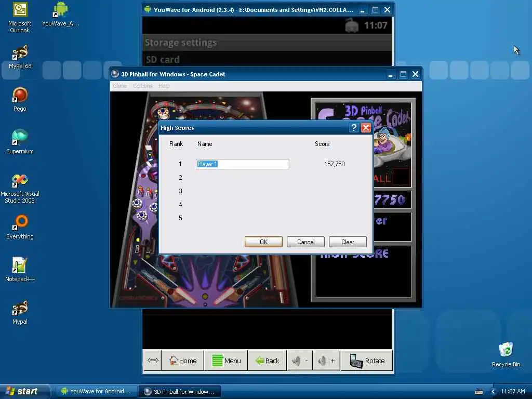Open the Game menu in 3D Pinball
The width and height of the screenshot is (532, 399).
pyautogui.click(x=120, y=86)
